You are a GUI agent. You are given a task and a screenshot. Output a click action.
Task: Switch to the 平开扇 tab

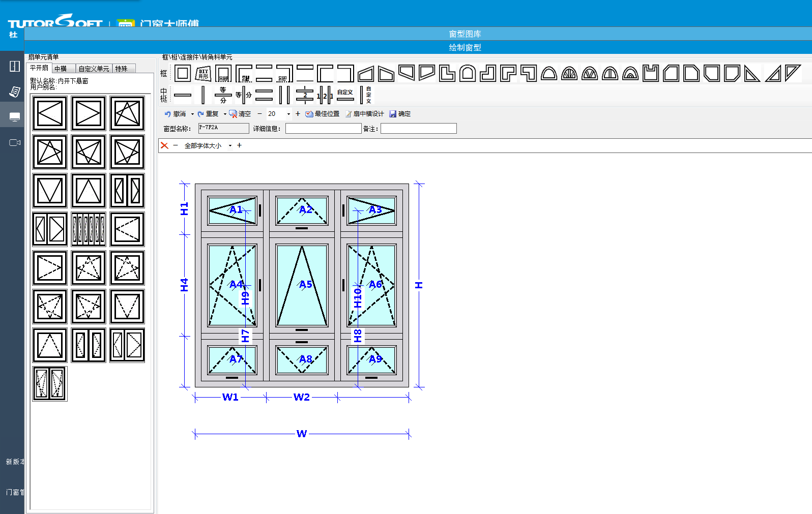(39, 68)
